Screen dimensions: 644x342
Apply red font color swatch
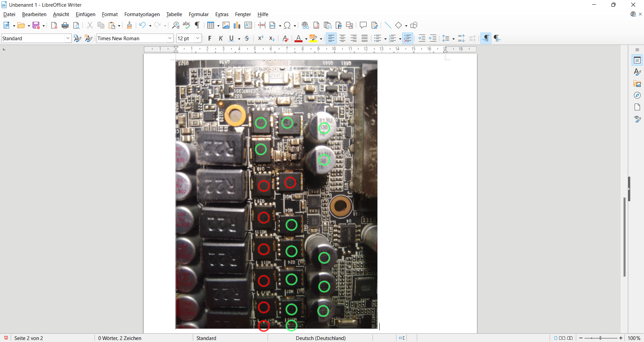[299, 38]
